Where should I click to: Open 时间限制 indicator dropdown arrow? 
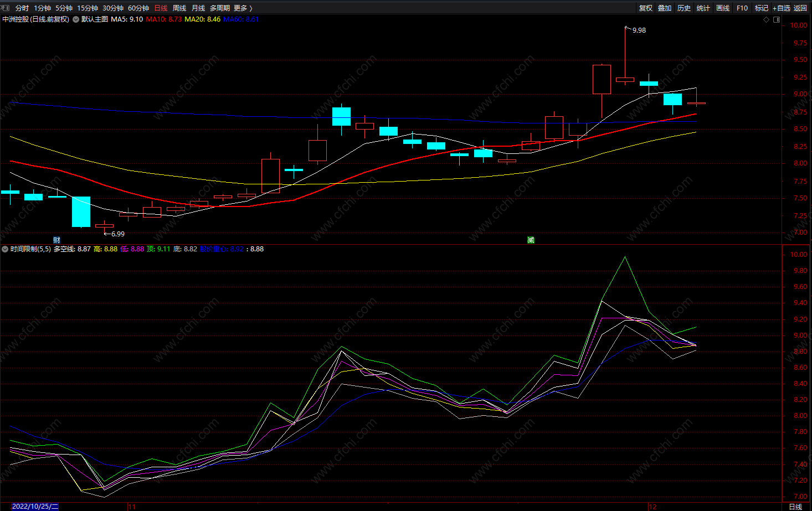click(x=5, y=249)
